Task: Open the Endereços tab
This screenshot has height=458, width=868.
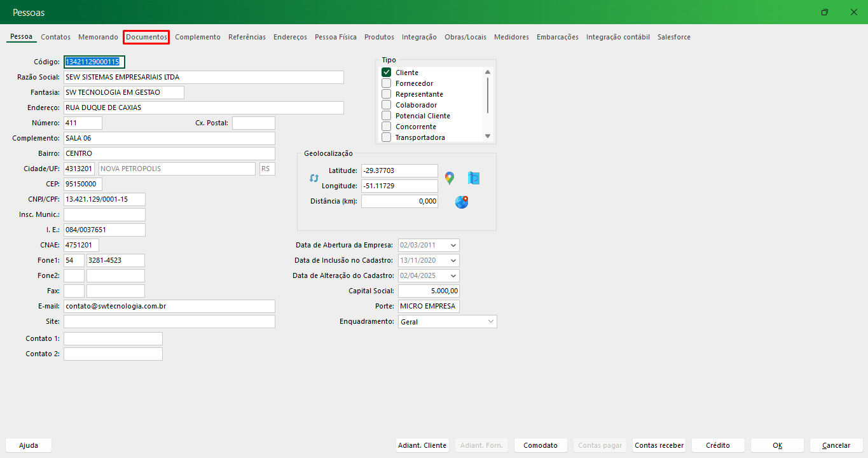Action: pos(291,37)
